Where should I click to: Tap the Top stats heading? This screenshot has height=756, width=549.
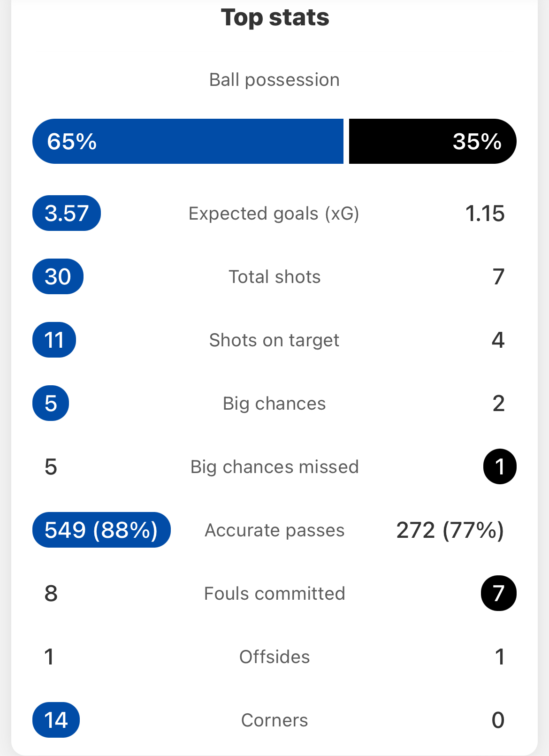(275, 18)
